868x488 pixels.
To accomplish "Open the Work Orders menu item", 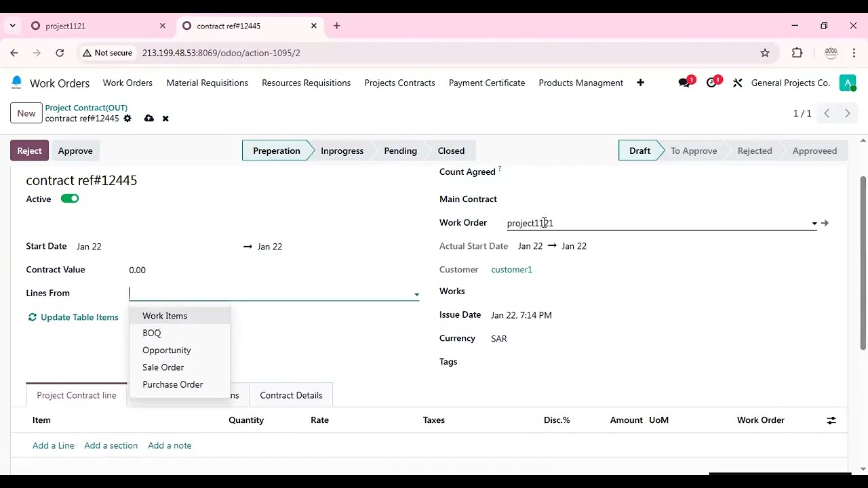I will click(127, 83).
